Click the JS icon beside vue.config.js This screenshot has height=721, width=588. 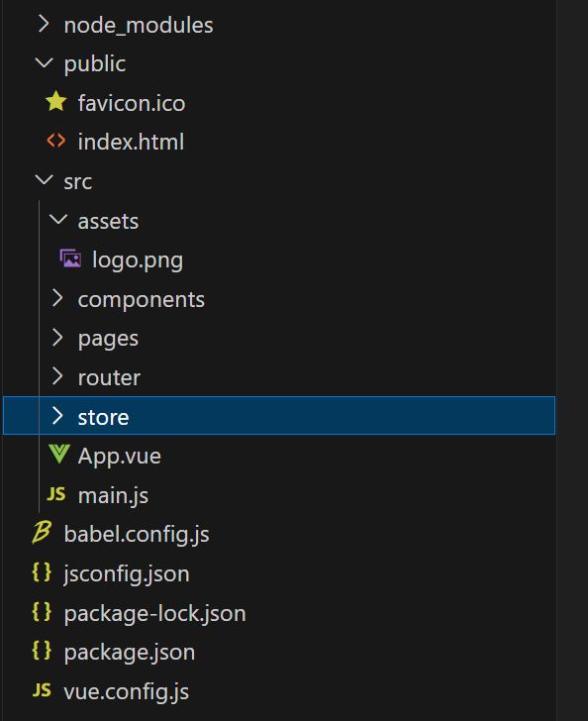click(x=42, y=690)
